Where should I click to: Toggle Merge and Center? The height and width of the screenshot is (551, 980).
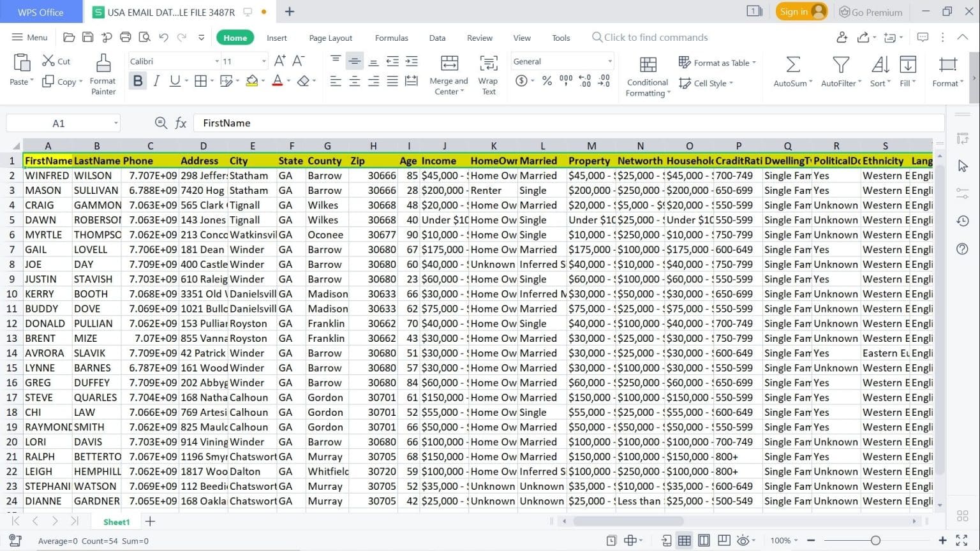[449, 75]
